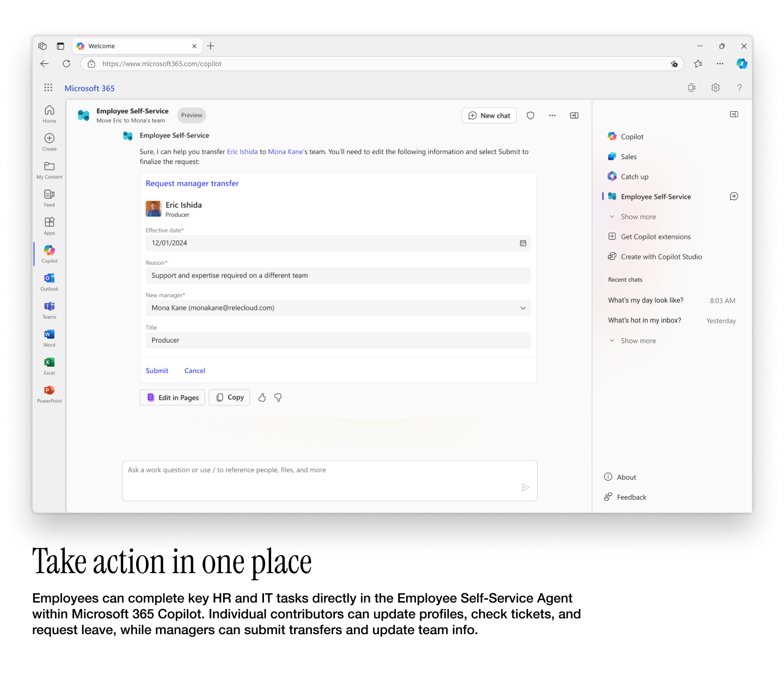Click the thumbs up feedback icon
The image size is (784, 687).
coord(262,398)
